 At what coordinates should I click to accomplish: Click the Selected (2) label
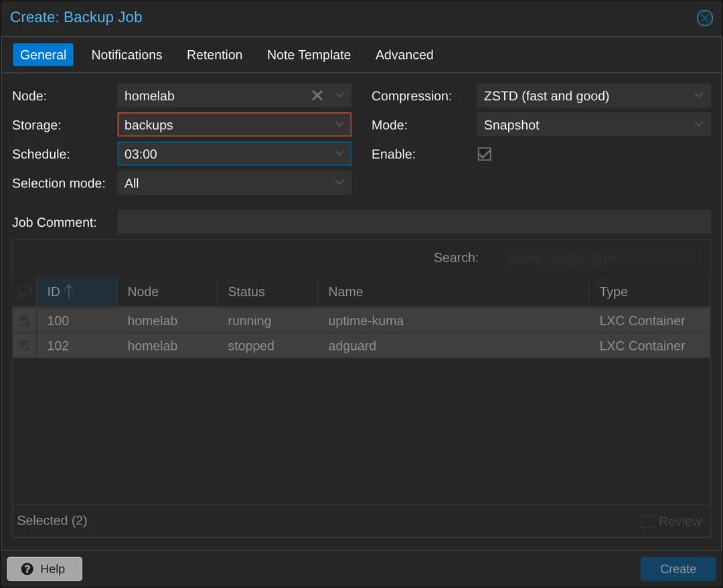52,520
